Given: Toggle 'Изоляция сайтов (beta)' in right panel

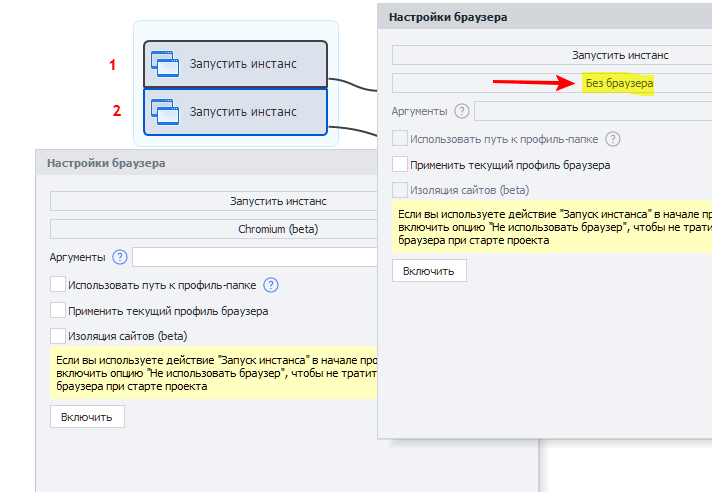Looking at the screenshot, I should 400,190.
